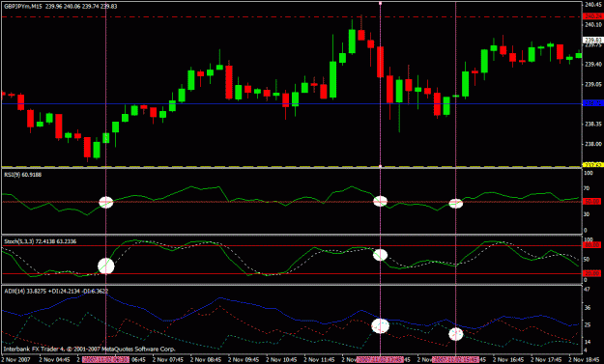Click the 47 label on ADX scale
The width and height of the screenshot is (604, 364).
pyautogui.click(x=587, y=290)
